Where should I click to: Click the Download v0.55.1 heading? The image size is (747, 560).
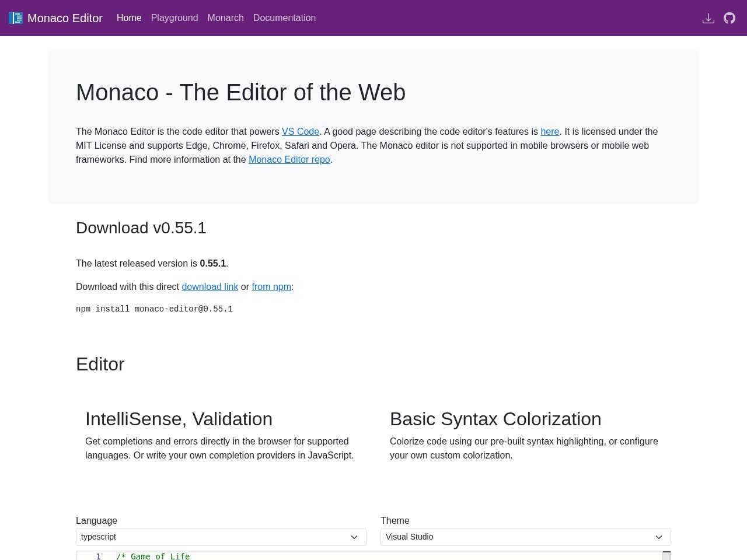click(x=141, y=228)
